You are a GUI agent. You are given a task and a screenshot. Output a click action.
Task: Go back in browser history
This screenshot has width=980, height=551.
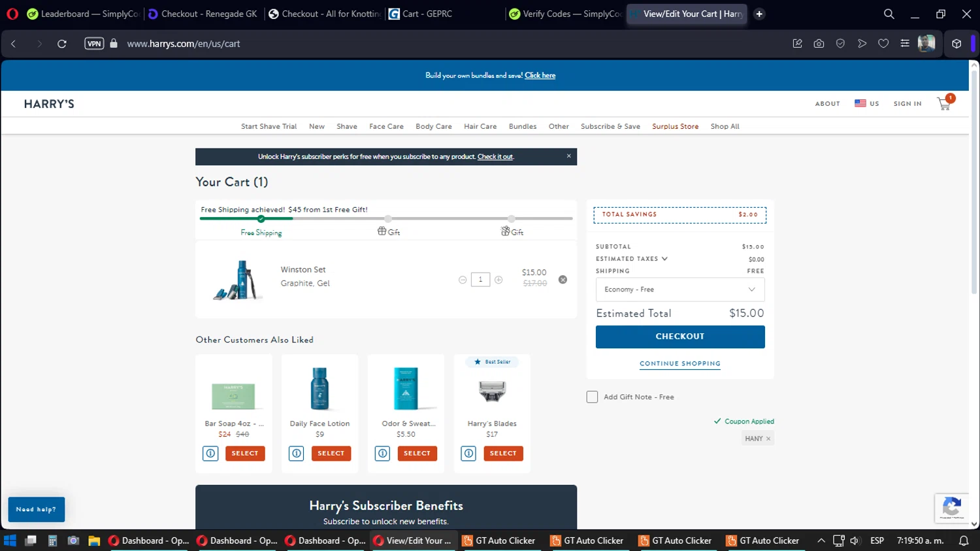click(14, 44)
